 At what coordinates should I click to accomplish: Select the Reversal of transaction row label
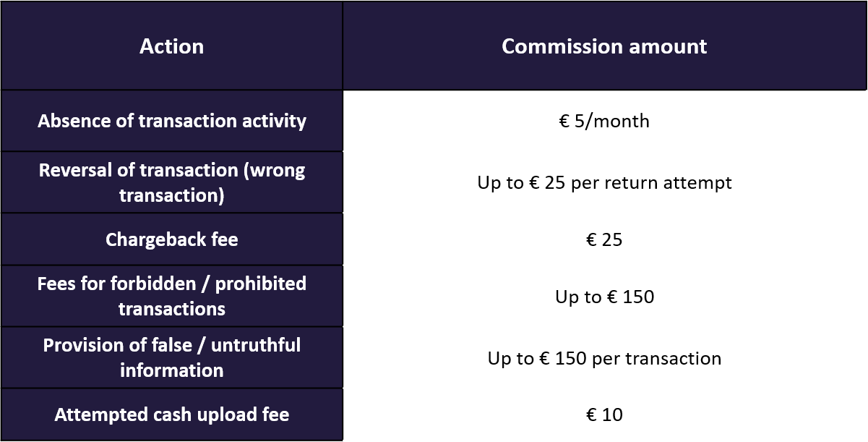coord(171,182)
